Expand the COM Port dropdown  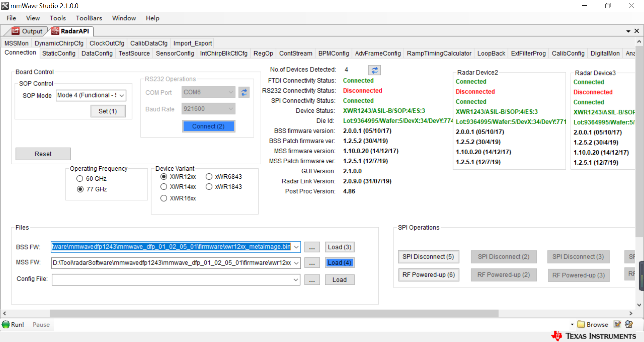(x=231, y=92)
